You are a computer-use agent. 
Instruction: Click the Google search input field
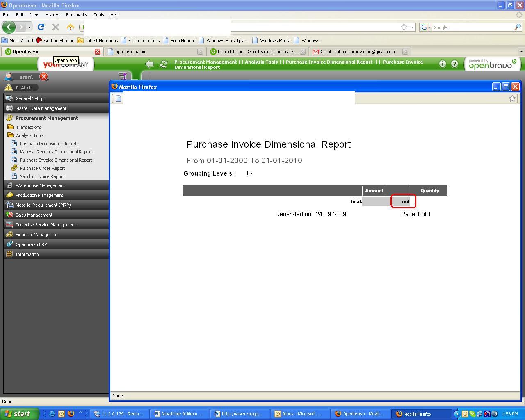coord(472,27)
